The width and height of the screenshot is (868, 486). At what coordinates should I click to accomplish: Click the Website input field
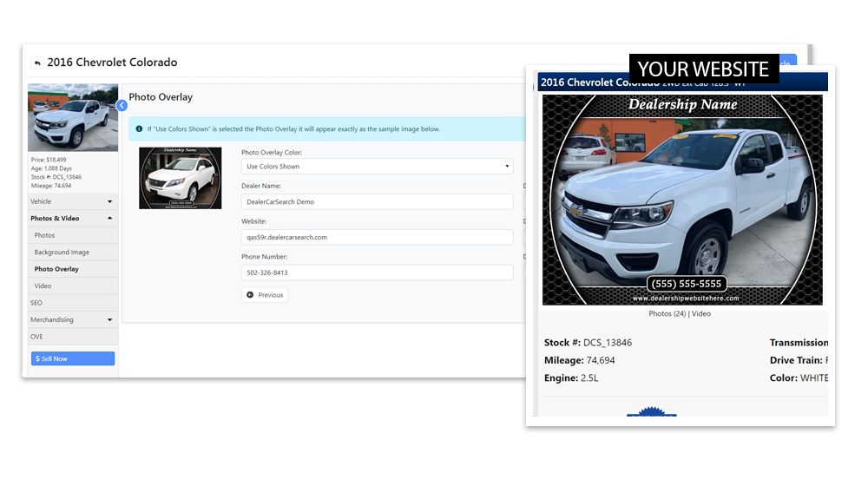(377, 237)
